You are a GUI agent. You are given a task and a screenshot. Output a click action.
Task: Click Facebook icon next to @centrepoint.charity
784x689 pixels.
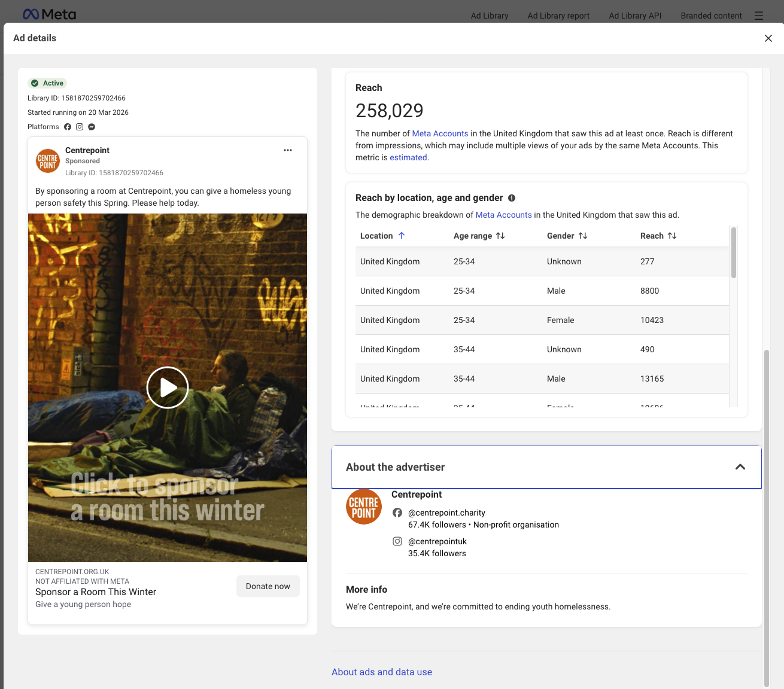click(x=397, y=513)
